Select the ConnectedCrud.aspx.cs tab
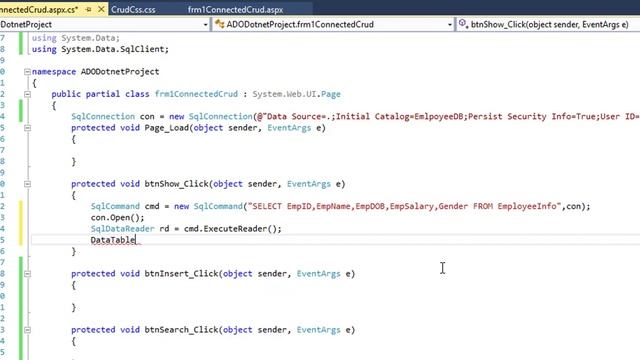 (39, 9)
